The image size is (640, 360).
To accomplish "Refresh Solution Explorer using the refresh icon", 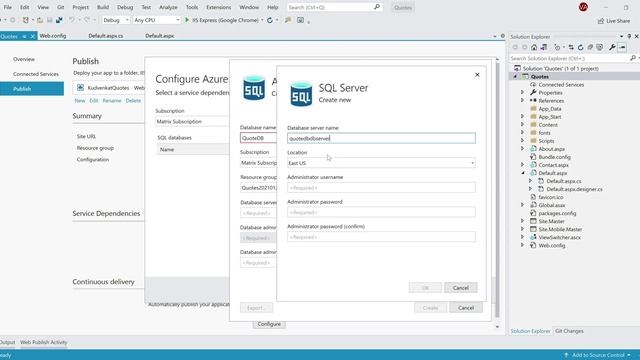I will [580, 47].
